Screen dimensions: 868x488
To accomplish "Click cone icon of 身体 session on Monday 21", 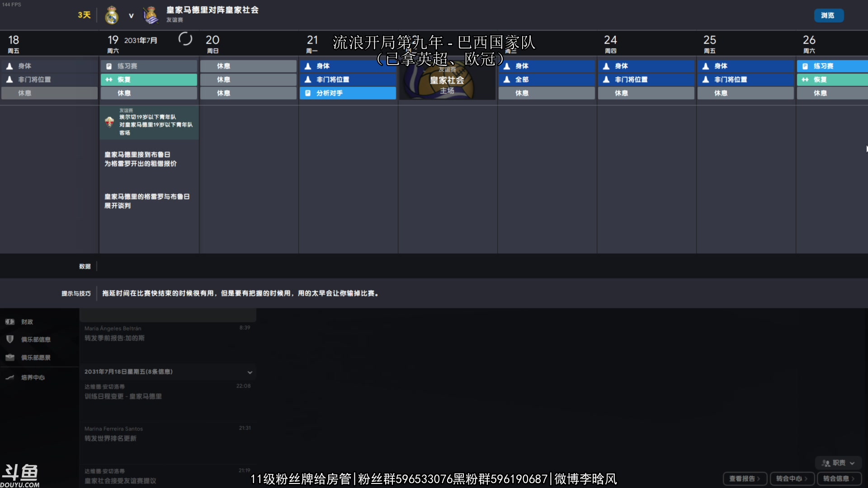I will [x=308, y=66].
